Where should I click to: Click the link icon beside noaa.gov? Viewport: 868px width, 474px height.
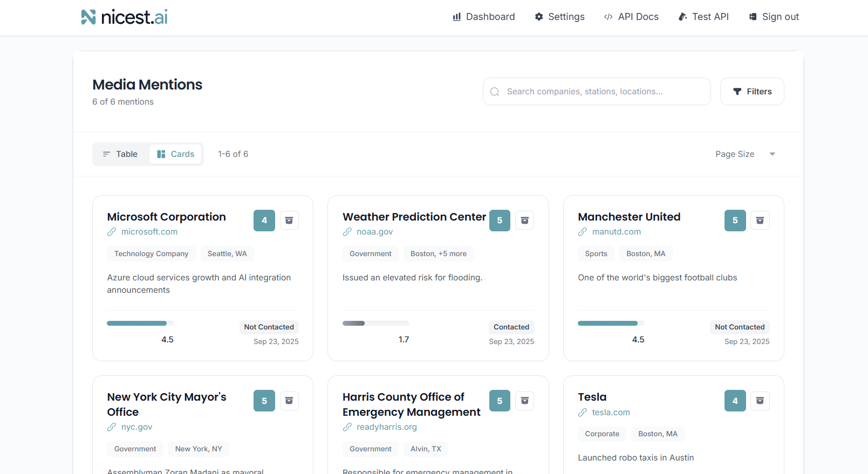[x=347, y=232]
